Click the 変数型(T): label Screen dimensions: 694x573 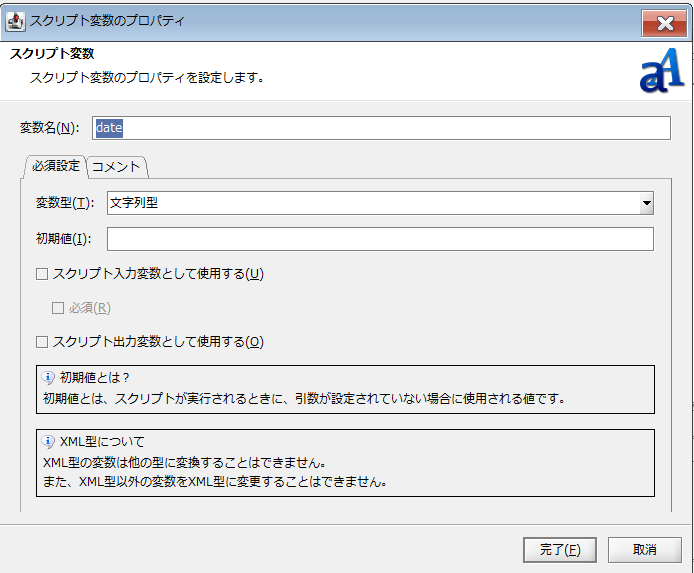pos(65,203)
